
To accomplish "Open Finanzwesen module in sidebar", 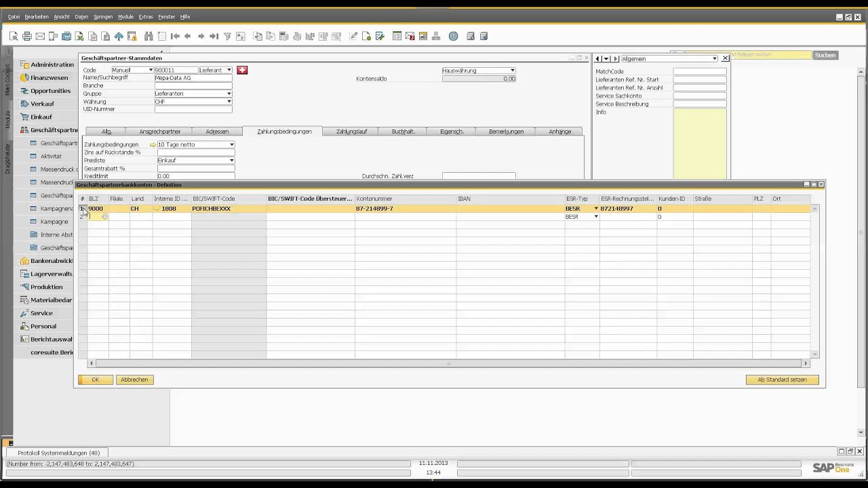I will click(x=49, y=77).
